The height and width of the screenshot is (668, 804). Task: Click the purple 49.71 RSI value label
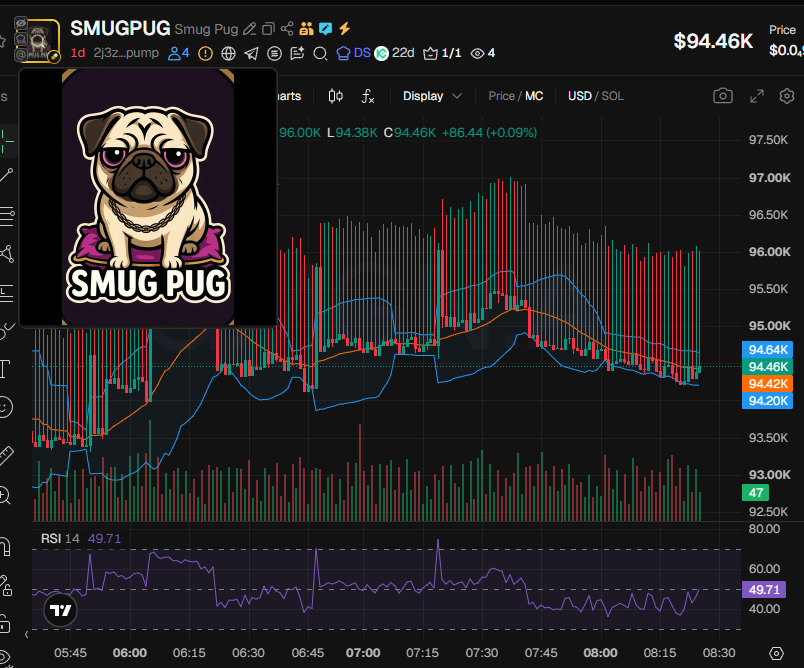click(764, 590)
